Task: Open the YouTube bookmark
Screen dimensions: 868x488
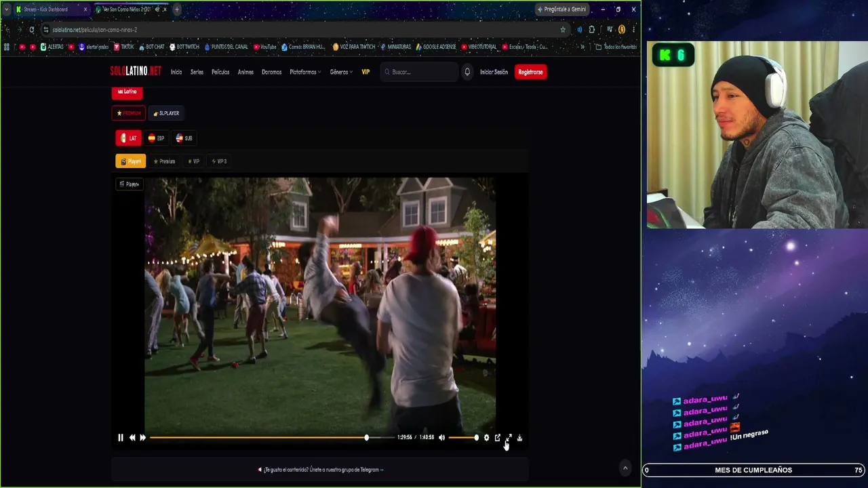Action: [x=264, y=47]
